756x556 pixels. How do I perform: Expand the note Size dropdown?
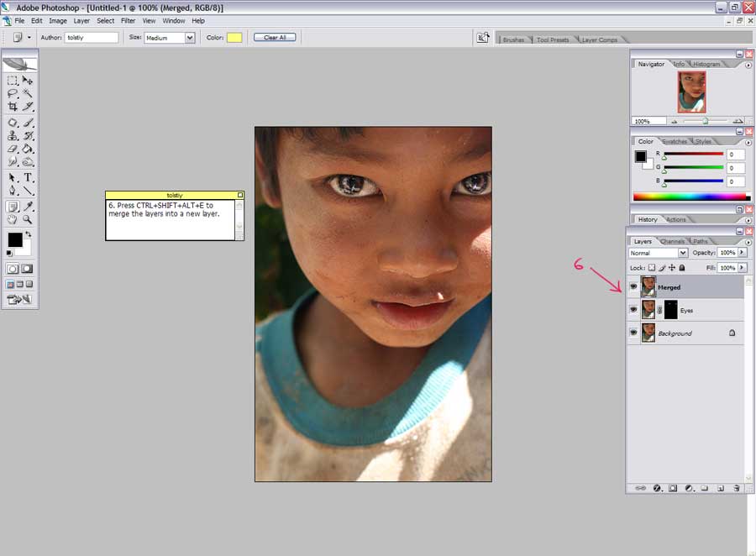(190, 38)
